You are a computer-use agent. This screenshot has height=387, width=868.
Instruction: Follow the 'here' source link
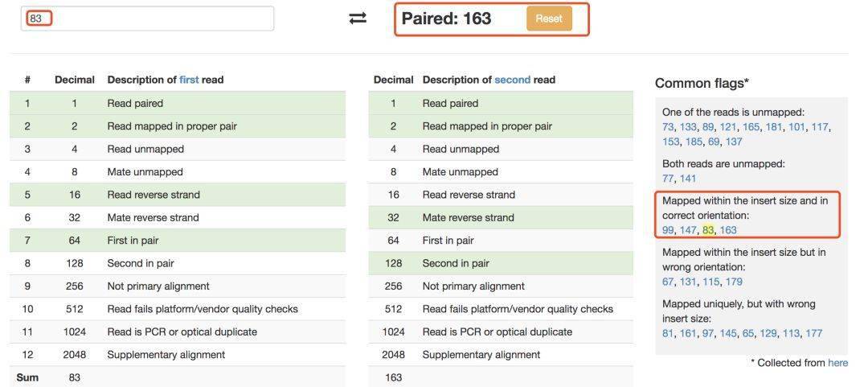point(838,363)
